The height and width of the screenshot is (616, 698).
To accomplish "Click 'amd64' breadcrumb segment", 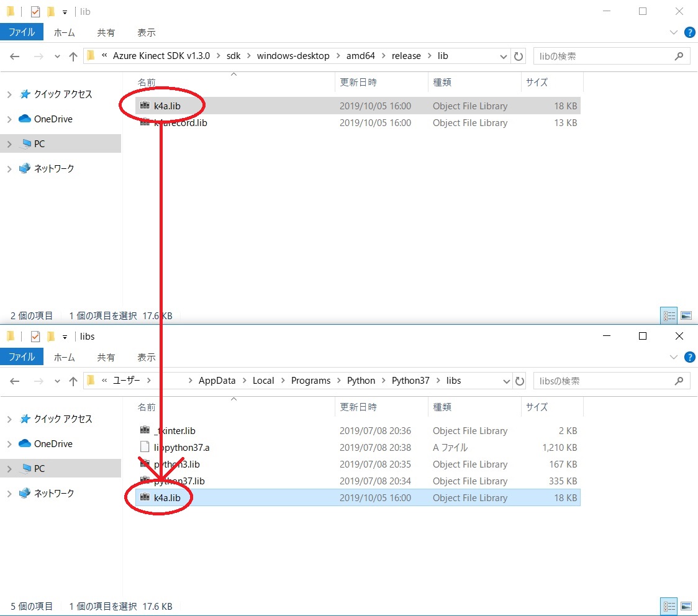I will pyautogui.click(x=361, y=56).
